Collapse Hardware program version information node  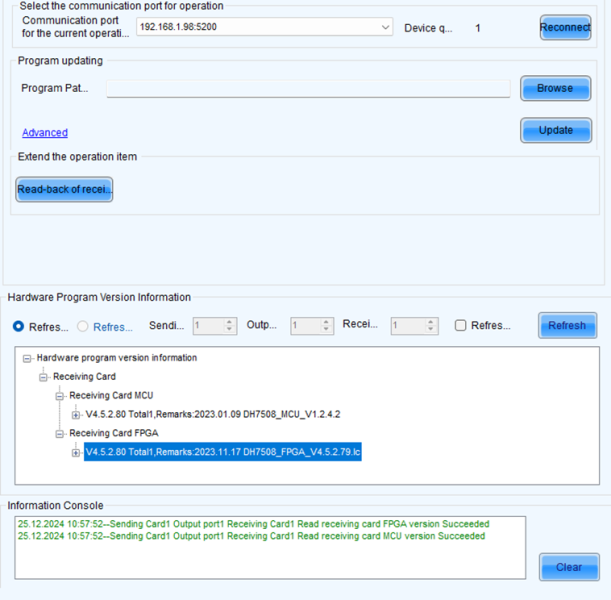(28, 358)
